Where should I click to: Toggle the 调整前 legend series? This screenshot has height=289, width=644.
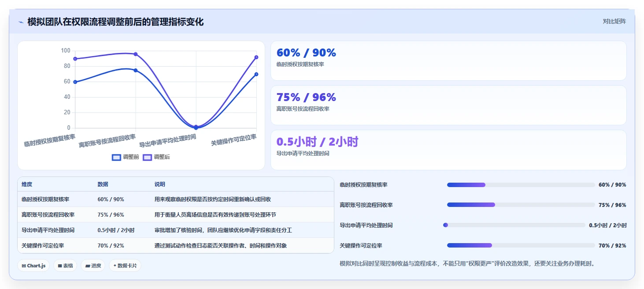pos(125,157)
